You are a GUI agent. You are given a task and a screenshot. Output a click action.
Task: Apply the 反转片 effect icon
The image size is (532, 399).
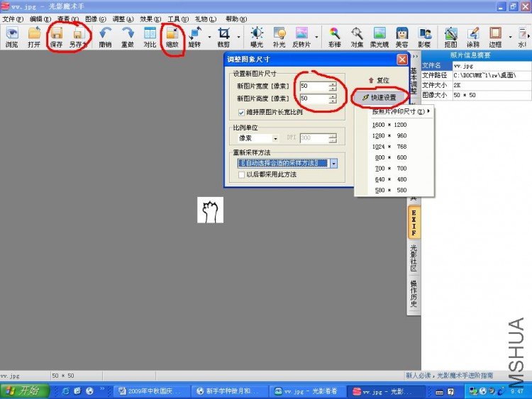tap(301, 37)
